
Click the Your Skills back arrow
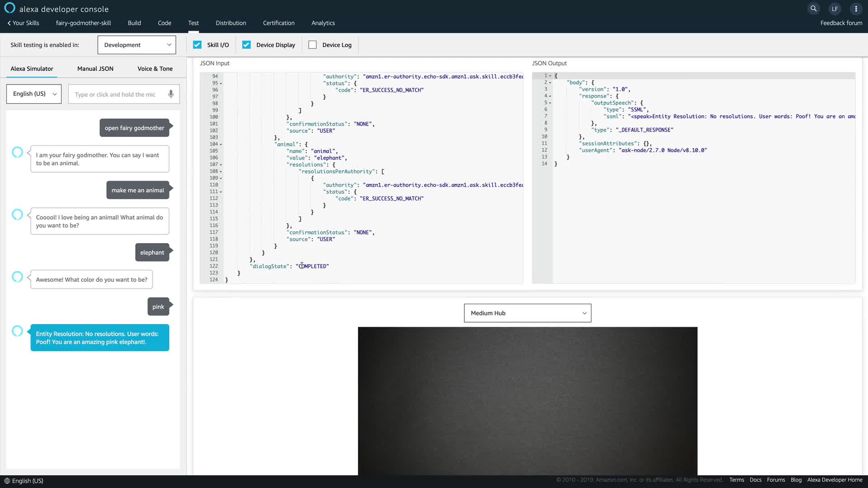coord(9,23)
